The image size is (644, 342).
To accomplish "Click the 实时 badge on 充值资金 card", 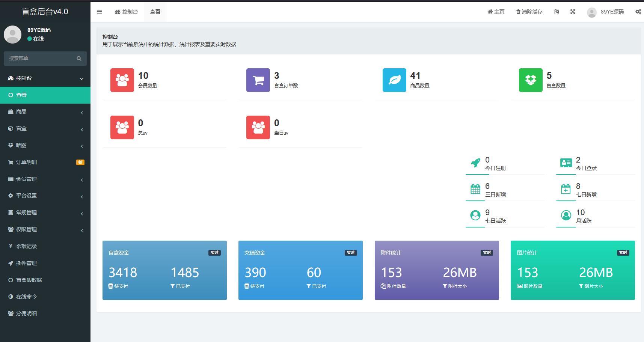I will pyautogui.click(x=351, y=253).
